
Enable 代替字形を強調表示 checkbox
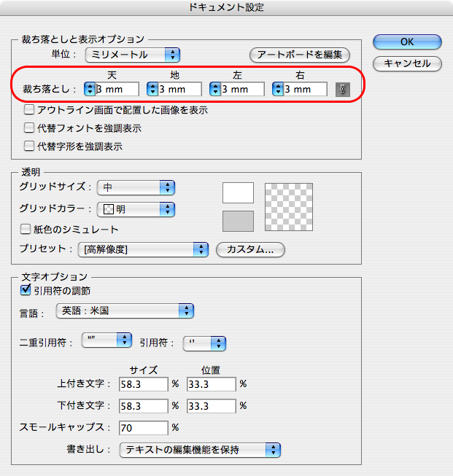29,146
